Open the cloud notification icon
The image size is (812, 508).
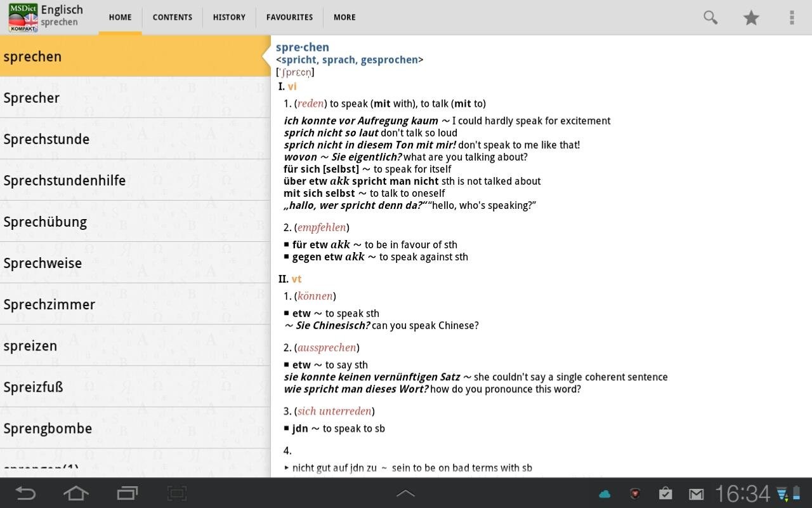pyautogui.click(x=605, y=494)
